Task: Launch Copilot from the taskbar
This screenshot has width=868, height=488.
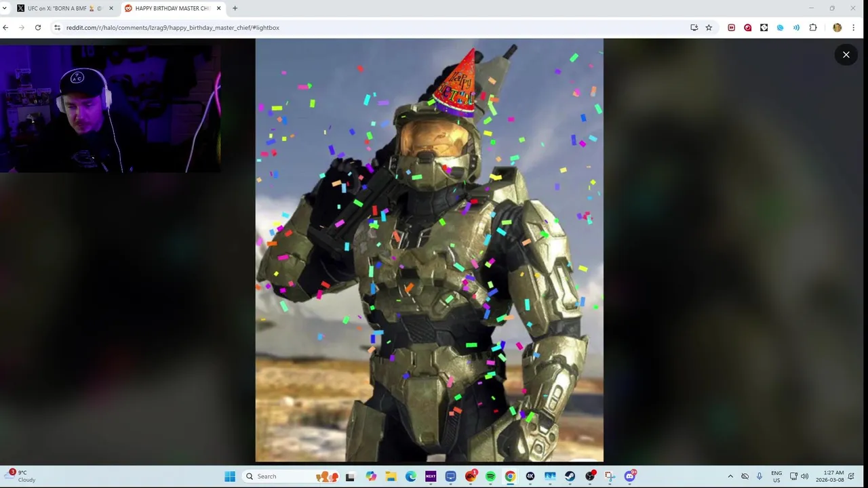Action: click(x=371, y=476)
